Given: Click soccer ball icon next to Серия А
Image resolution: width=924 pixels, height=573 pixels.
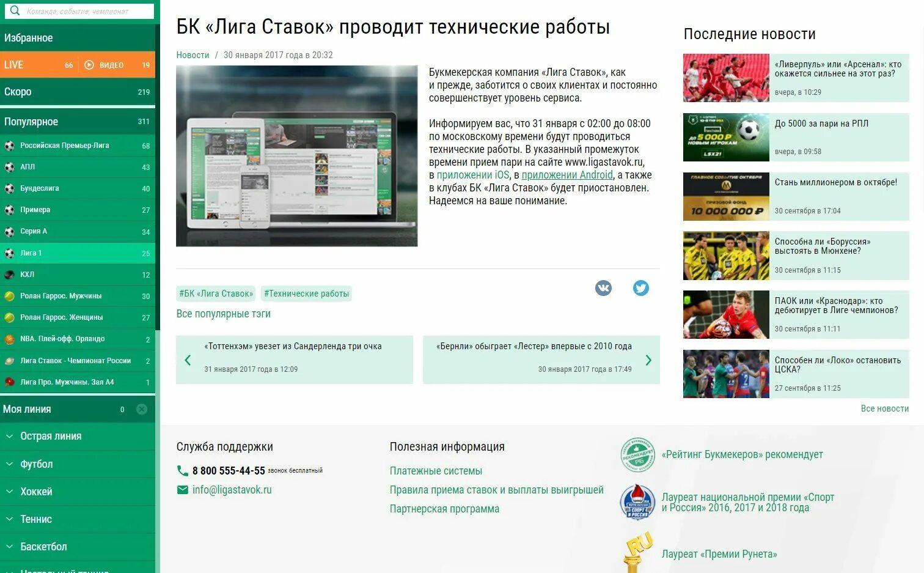Looking at the screenshot, I should pos(9,232).
